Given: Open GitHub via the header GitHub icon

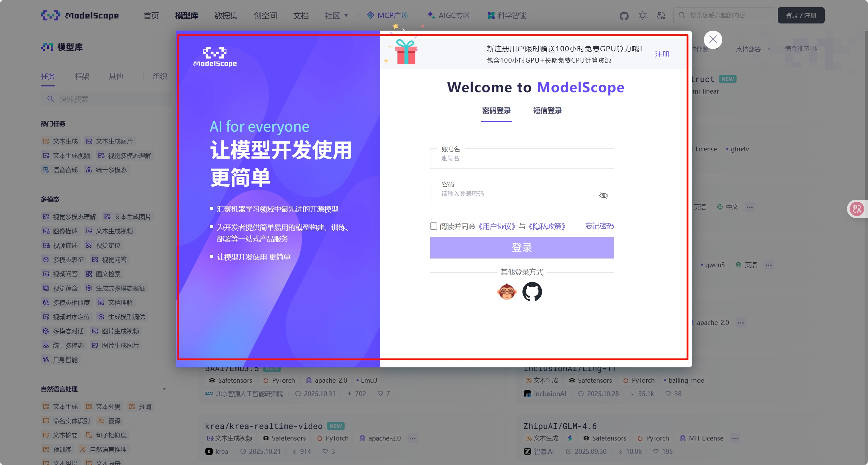Looking at the screenshot, I should (x=624, y=15).
